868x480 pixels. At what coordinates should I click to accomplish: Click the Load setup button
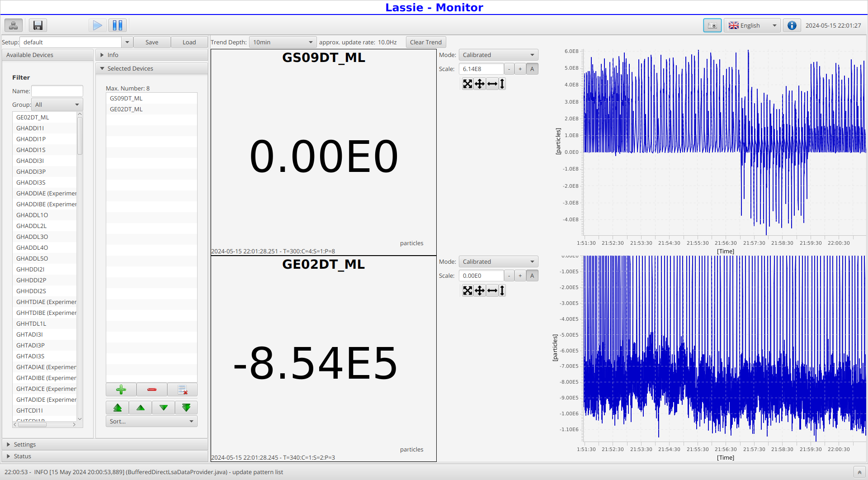tap(189, 42)
